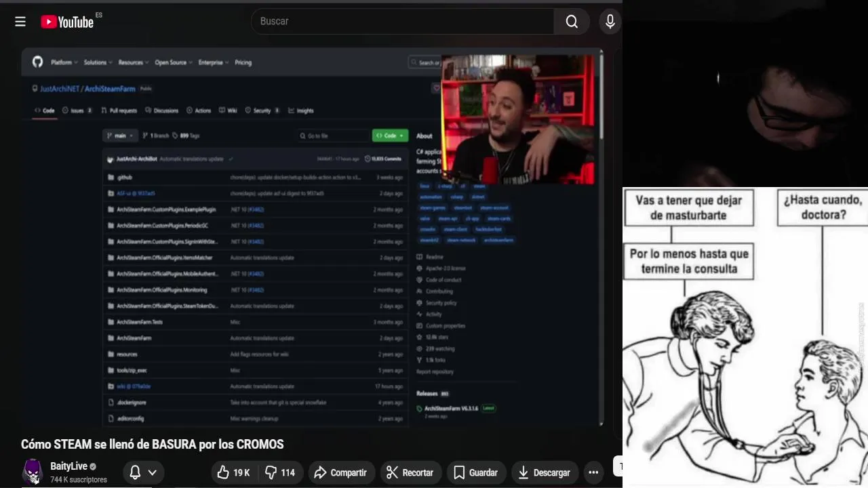Click the Descargar download button

point(544,472)
